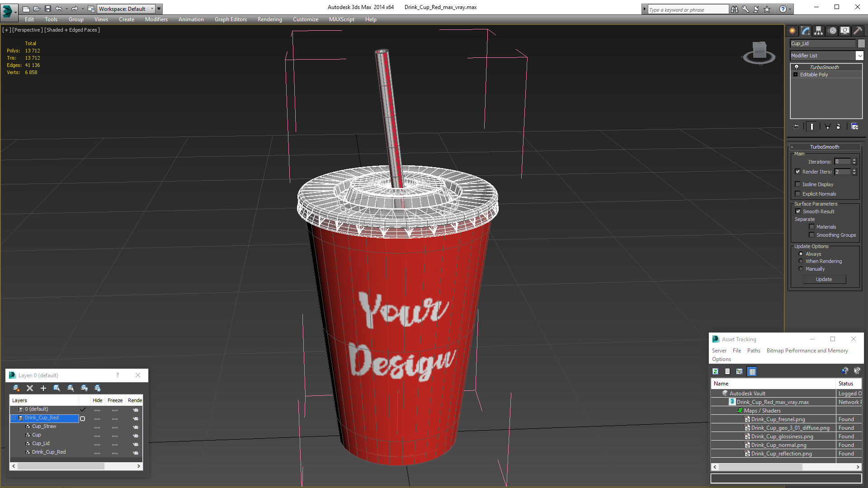Image resolution: width=868 pixels, height=488 pixels.
Task: Uncheck the Smooth Result checkbox
Action: [798, 211]
